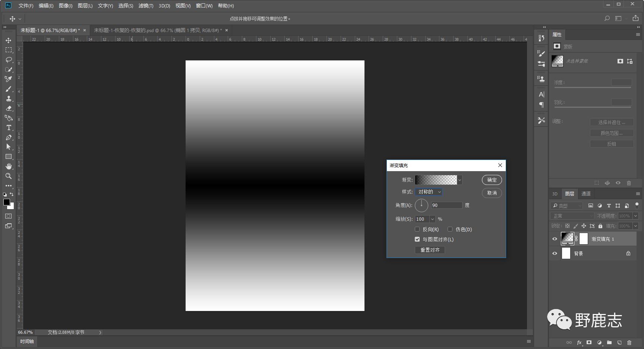The image size is (644, 349).
Task: Select the Eraser tool
Action: [x=9, y=109]
